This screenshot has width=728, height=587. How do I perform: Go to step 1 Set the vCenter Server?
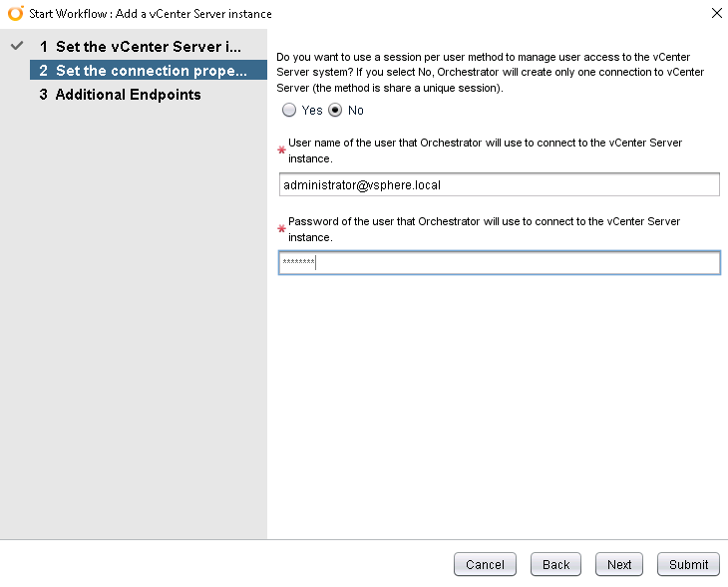pyautogui.click(x=140, y=47)
